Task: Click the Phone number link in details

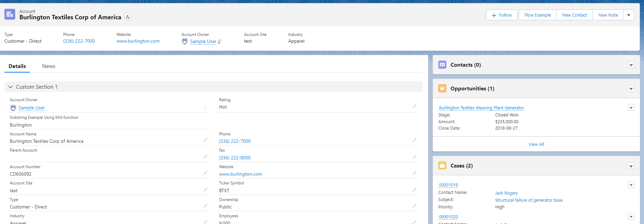Action: pos(235,141)
